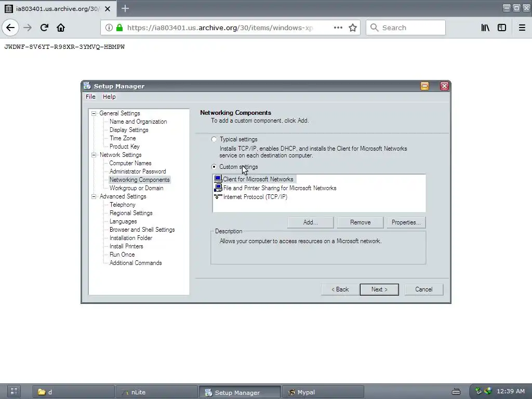Select Networking Components in the tree
Viewport: 532px width, 399px height.
coord(139,180)
